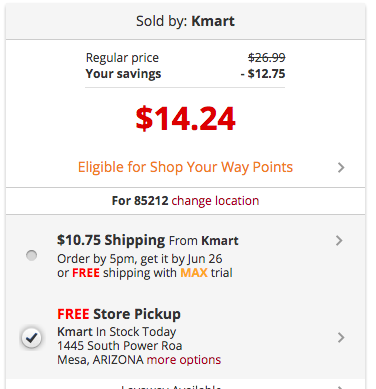Click the Your savings $12.75 amount
Viewport: 376px width, 389px height.
click(263, 74)
